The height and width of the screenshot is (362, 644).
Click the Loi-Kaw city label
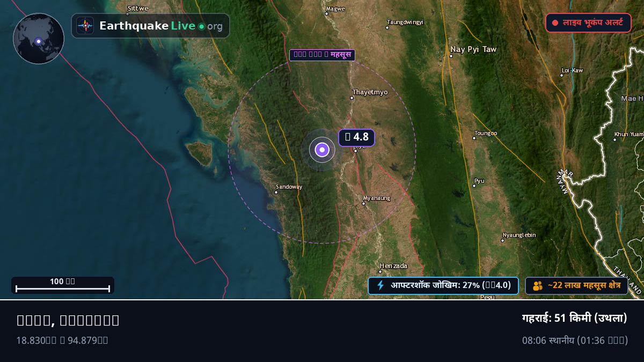click(572, 71)
